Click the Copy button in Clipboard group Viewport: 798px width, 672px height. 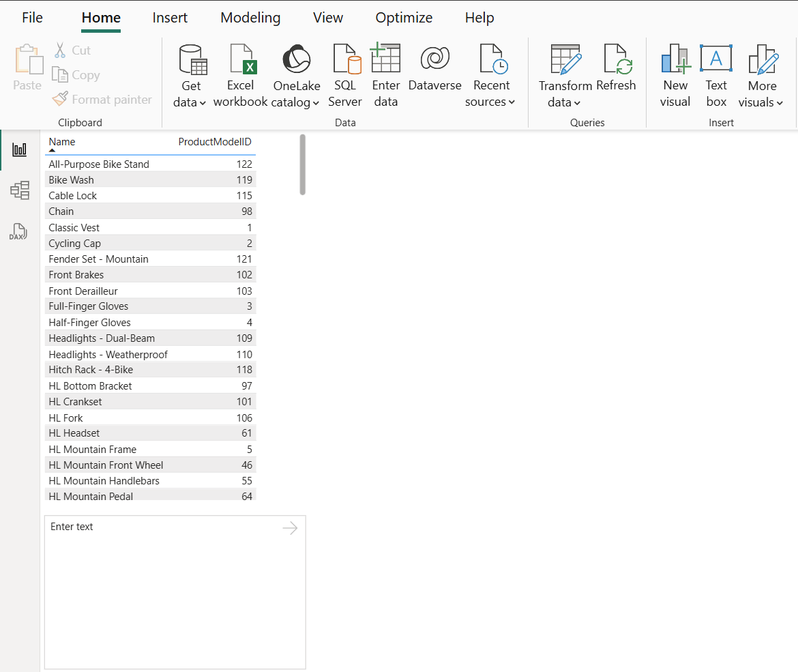click(x=75, y=74)
